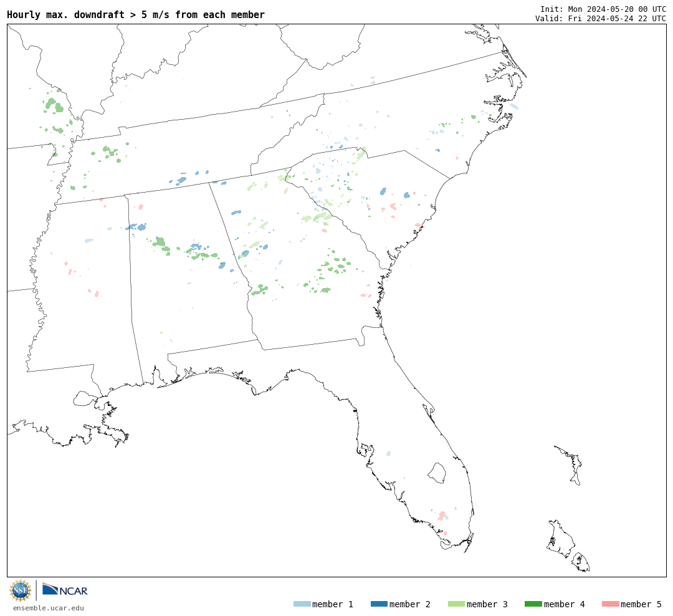Screen dimensions: 673x616
Task: Click the 'Valid: Fri 2024-05-24 22 UTC' text
Action: click(x=601, y=19)
